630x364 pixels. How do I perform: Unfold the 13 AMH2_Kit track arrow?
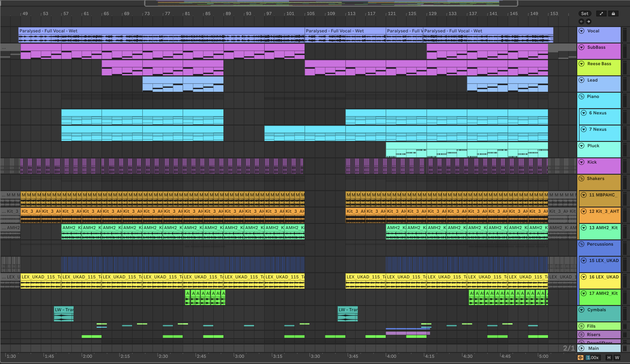tap(583, 228)
